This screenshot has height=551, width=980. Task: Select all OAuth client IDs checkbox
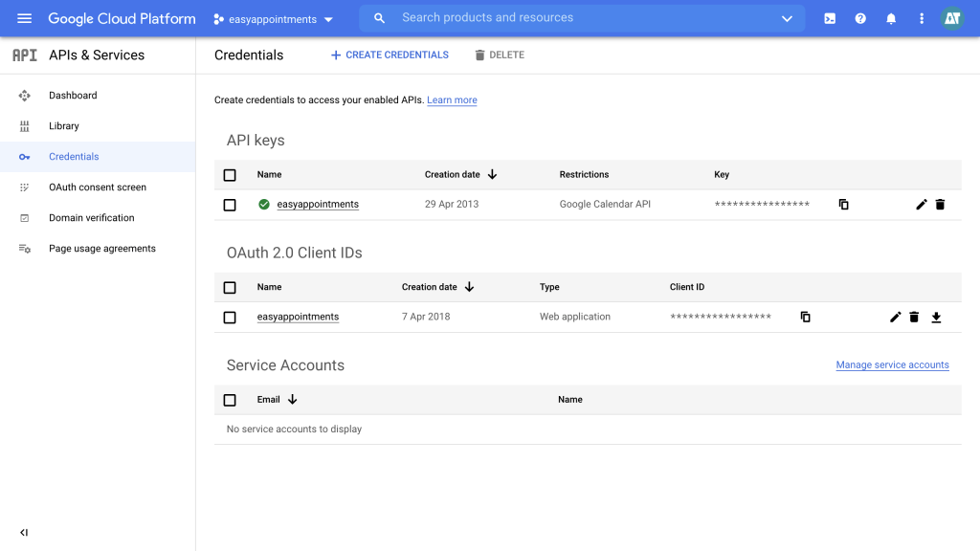(230, 287)
